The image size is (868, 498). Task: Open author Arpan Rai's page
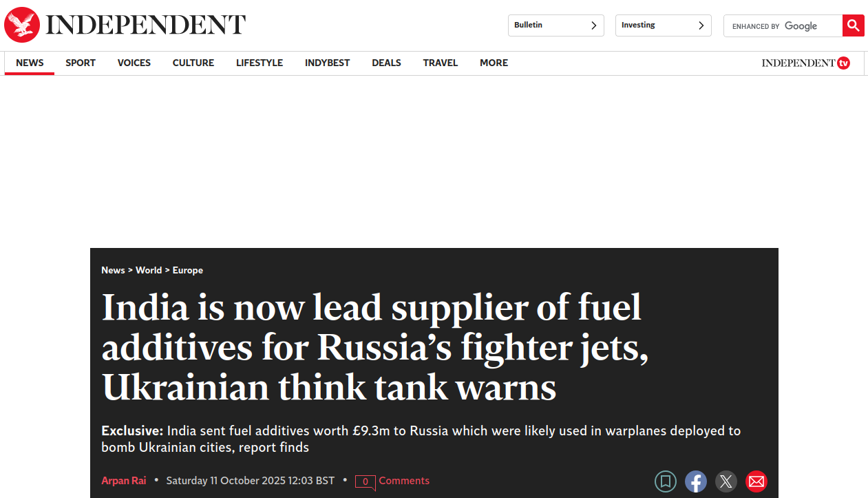[124, 481]
